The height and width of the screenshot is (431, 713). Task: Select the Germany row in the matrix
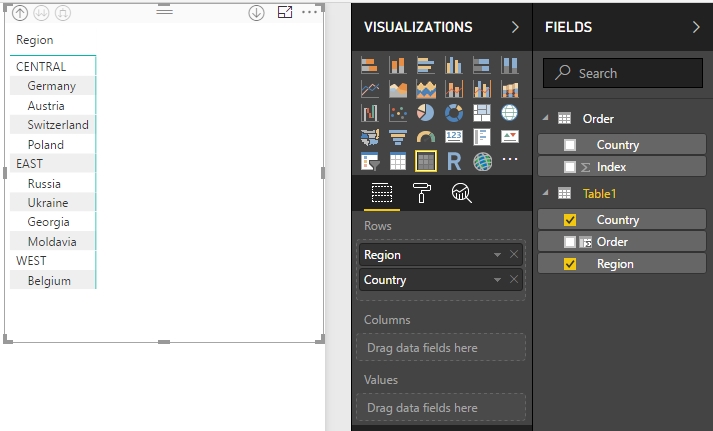point(52,86)
